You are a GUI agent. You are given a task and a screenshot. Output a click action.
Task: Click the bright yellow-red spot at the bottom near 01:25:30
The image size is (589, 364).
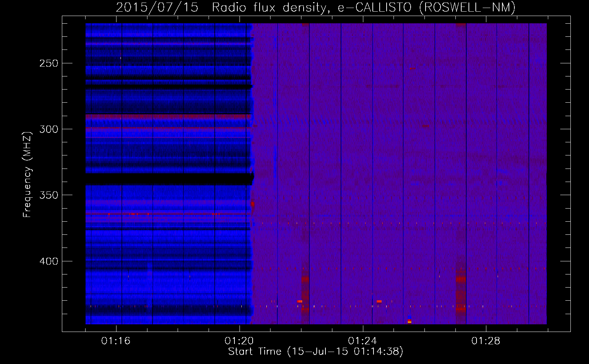[x=409, y=321]
